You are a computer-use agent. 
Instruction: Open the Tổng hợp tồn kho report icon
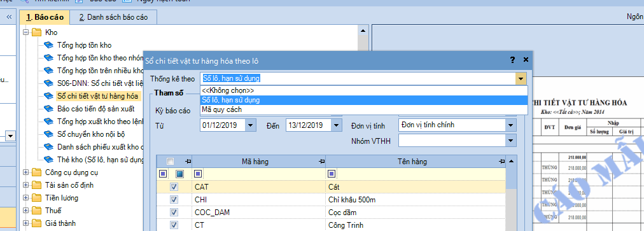(x=49, y=45)
